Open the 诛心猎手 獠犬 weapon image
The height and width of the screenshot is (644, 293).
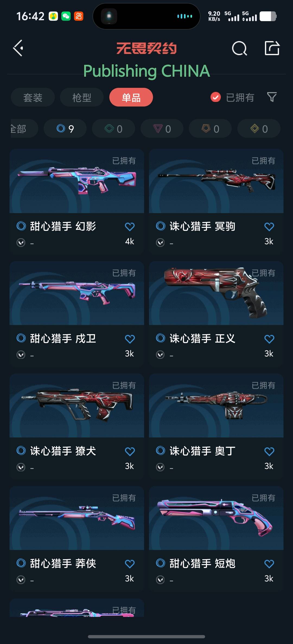(77, 405)
